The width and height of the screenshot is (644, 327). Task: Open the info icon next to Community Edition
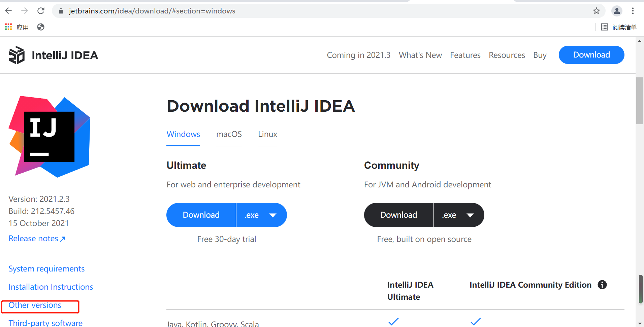(x=602, y=285)
